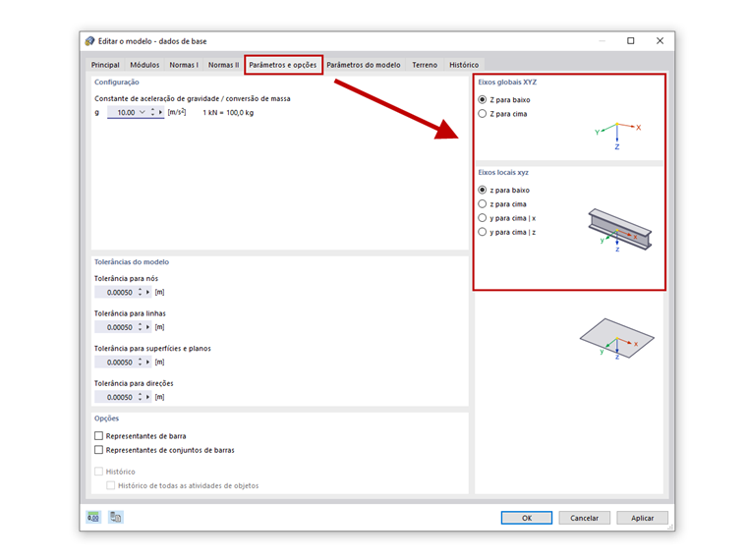This screenshot has height=560, width=747.
Task: Click the 'Eixos locais xyz' heading
Action: pyautogui.click(x=503, y=172)
